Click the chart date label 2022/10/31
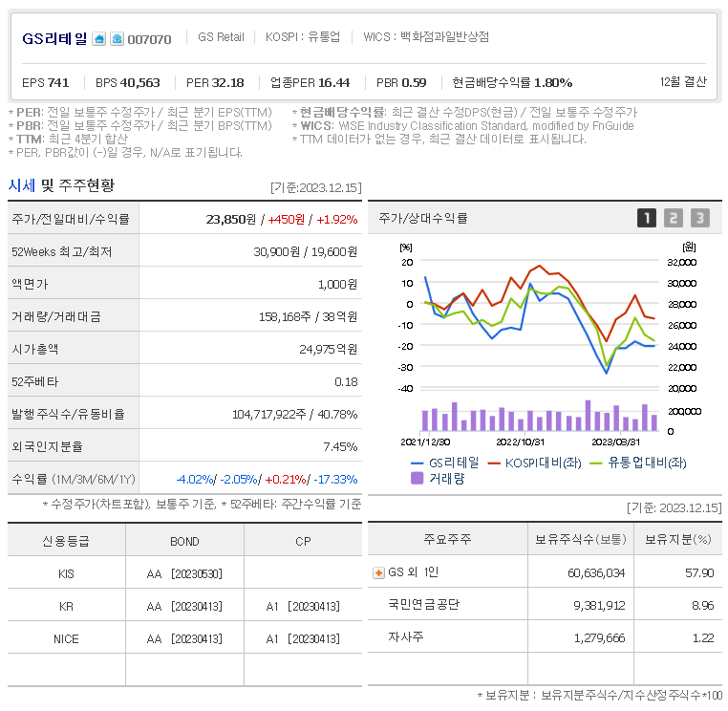728x711 pixels. 520,442
